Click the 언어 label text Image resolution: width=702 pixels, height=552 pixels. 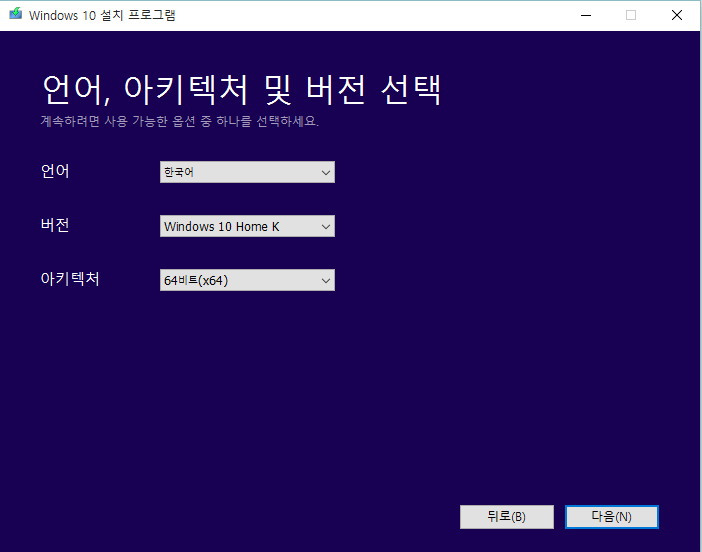(x=55, y=171)
